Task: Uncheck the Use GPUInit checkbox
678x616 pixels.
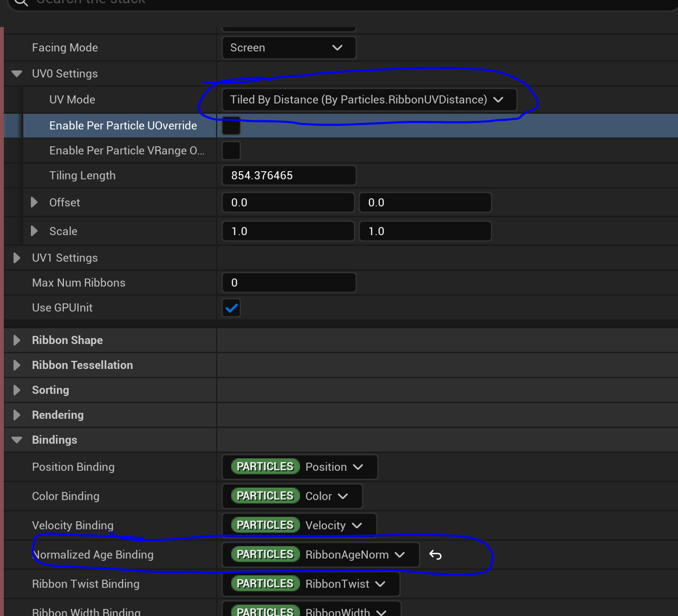Action: 231,308
